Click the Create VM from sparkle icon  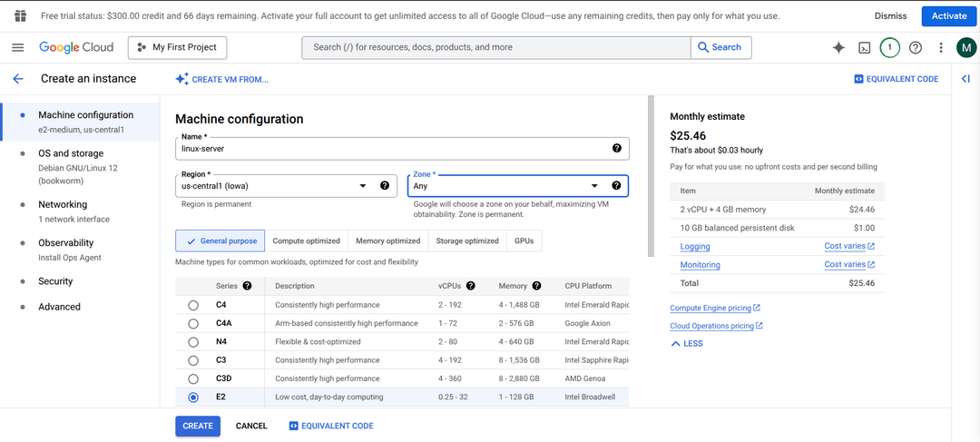(x=181, y=79)
